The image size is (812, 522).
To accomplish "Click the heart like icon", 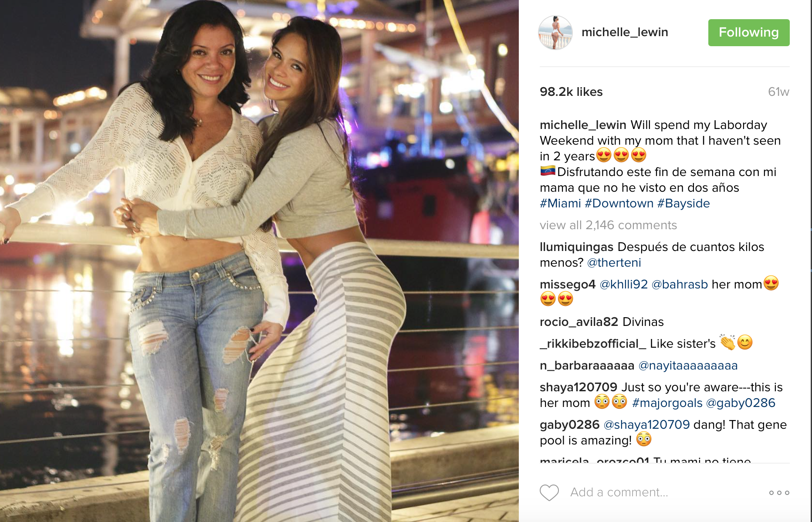I will tap(549, 492).
